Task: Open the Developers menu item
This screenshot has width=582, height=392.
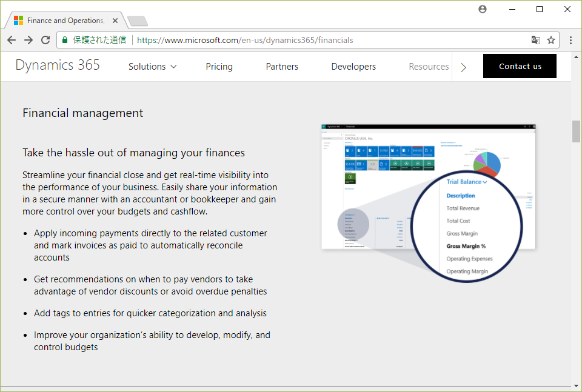Action: (x=353, y=67)
